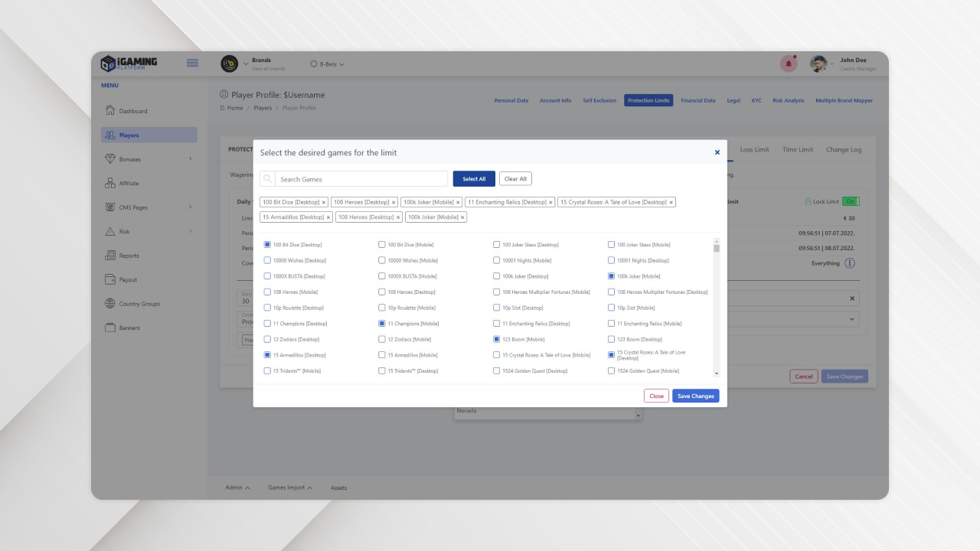Viewport: 980px width, 551px height.
Task: Check 10000 Wishes [Desktop] checkbox
Action: point(267,260)
